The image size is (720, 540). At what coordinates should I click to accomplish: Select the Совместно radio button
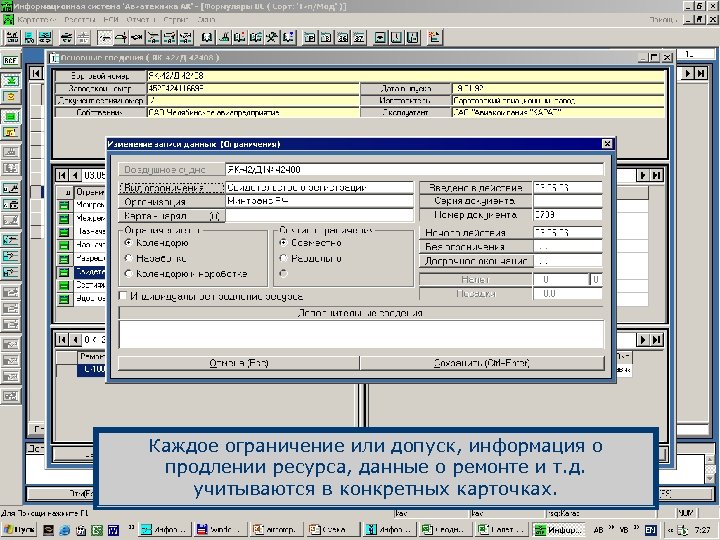click(283, 242)
